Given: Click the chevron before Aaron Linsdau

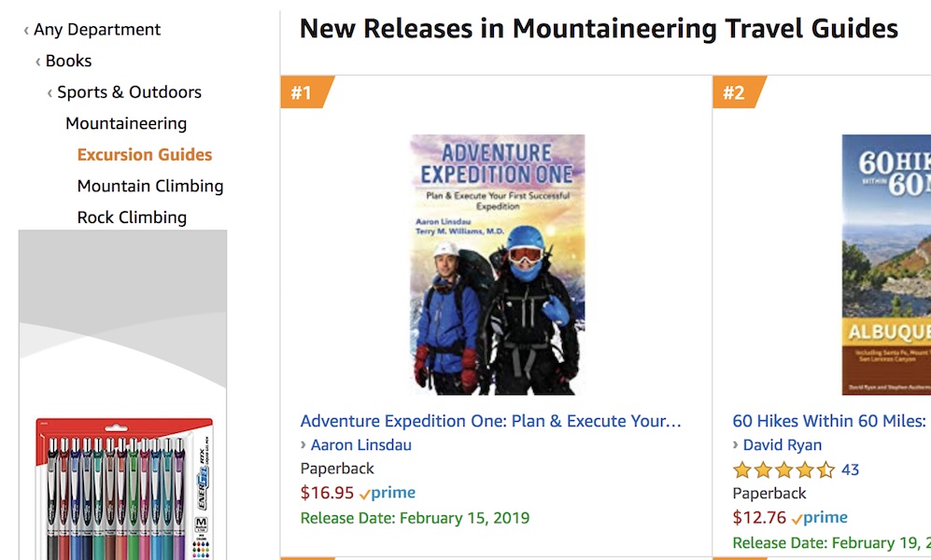Looking at the screenshot, I should point(303,445).
